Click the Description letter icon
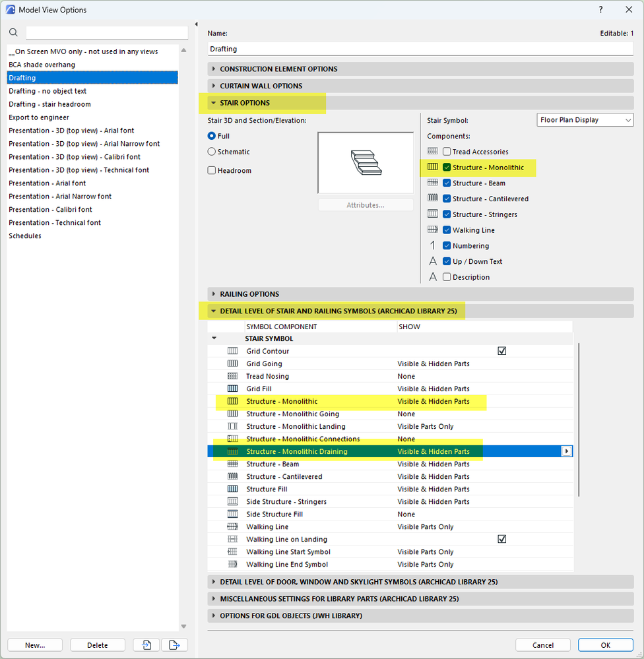Viewport: 644px width, 659px height. [x=433, y=276]
